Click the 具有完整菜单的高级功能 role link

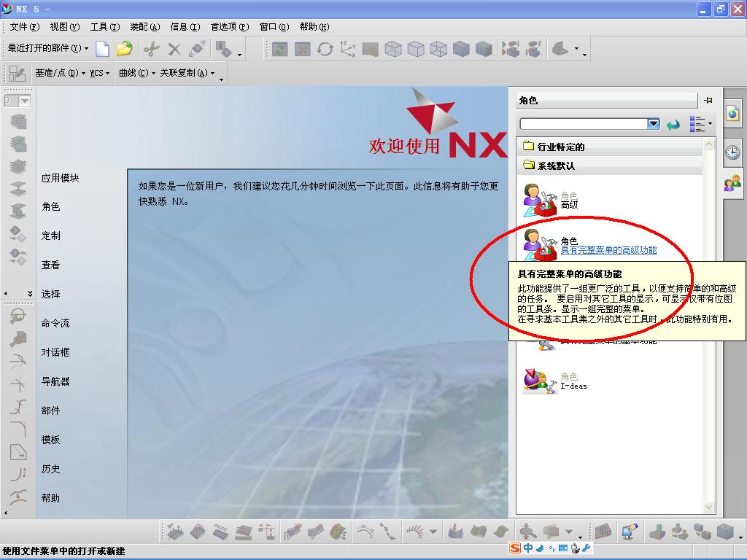(608, 250)
